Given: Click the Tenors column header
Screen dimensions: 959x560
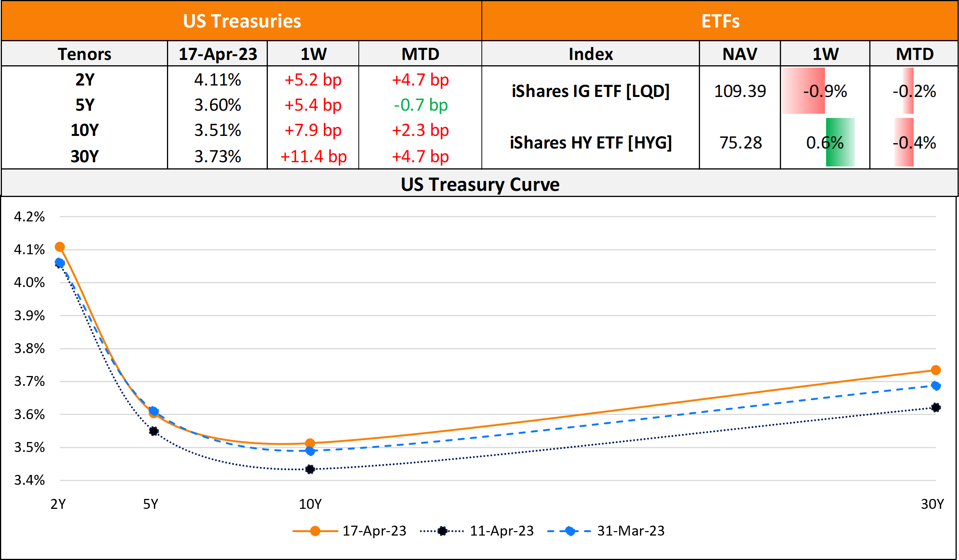Looking at the screenshot, I should [84, 54].
